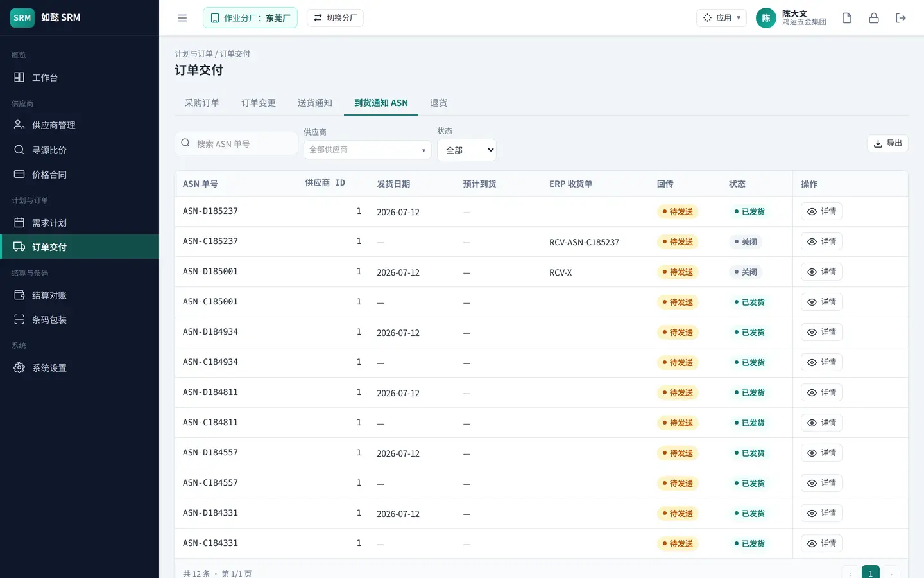Click the 导出 export button
Image resolution: width=924 pixels, height=578 pixels.
(887, 143)
